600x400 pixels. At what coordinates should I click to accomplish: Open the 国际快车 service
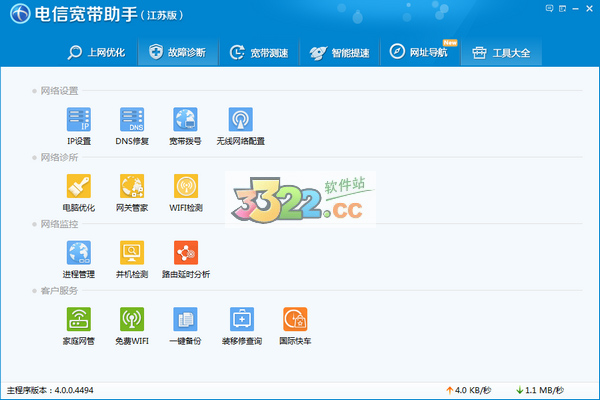point(295,326)
